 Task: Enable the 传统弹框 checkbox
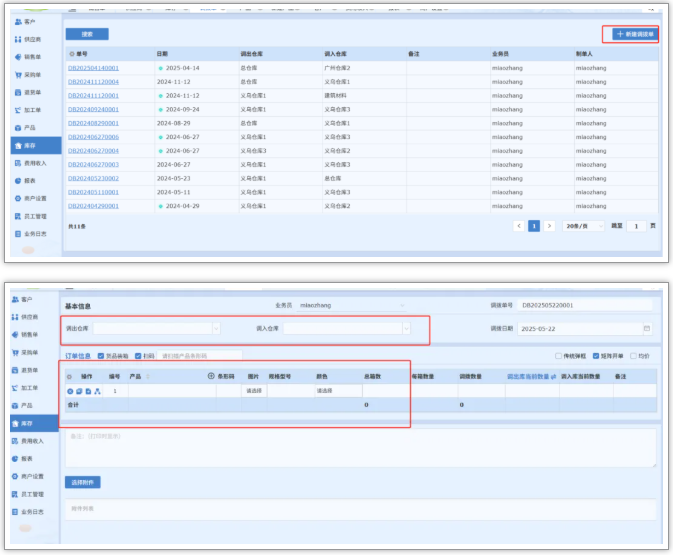558,356
